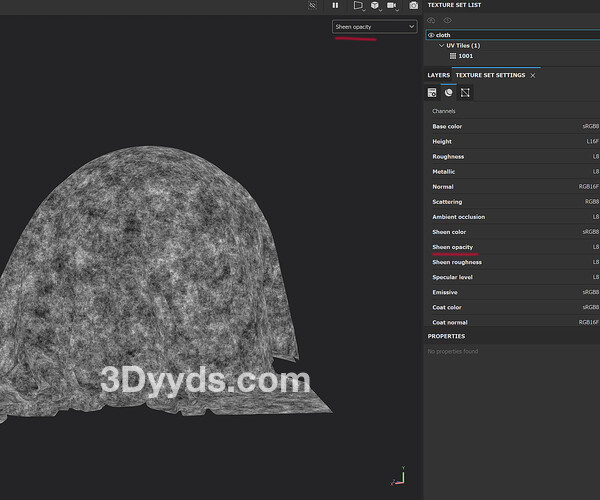Image resolution: width=600 pixels, height=500 pixels.
Task: Open the UV tile settings icon tab
Action: click(465, 92)
